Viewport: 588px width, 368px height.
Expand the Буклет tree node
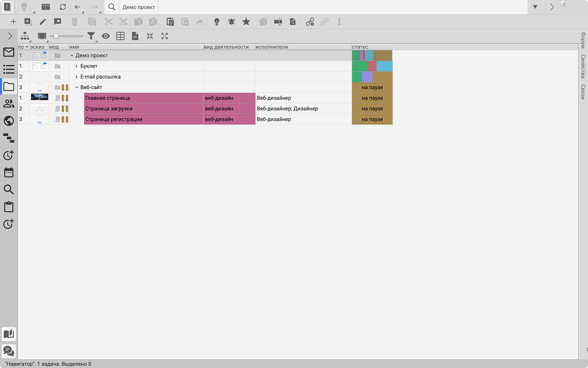point(77,66)
